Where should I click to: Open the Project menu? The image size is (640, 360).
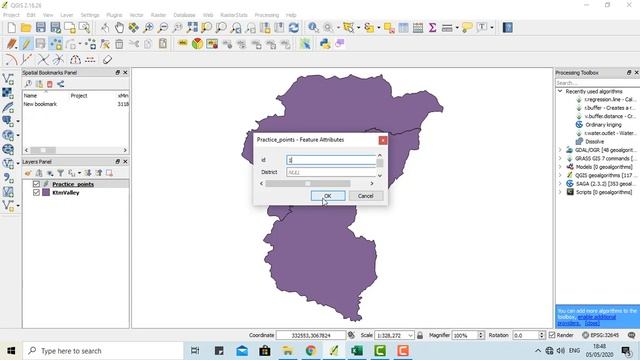click(x=11, y=15)
